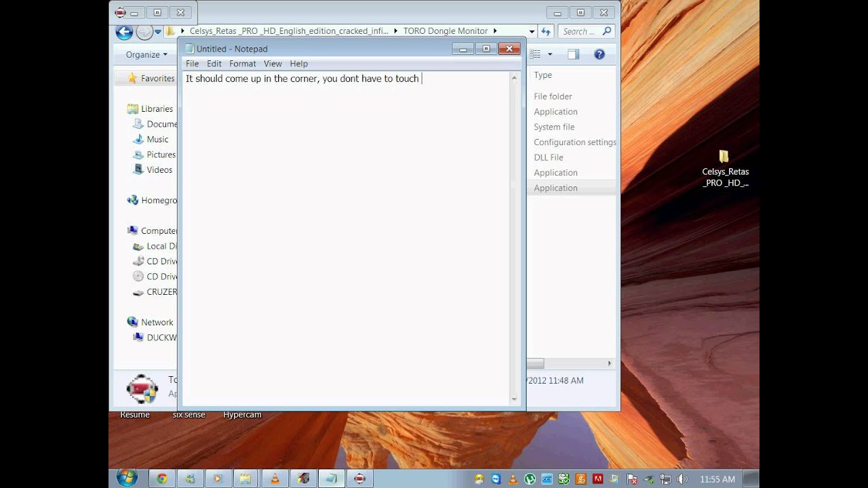Screen dimensions: 868x488
Task: Select the DUCKW network computer
Action: coord(155,338)
